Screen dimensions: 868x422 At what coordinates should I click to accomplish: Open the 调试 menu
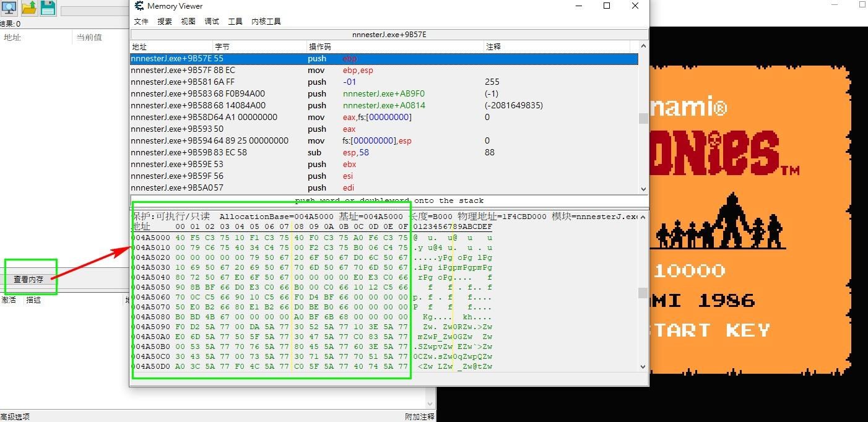210,20
